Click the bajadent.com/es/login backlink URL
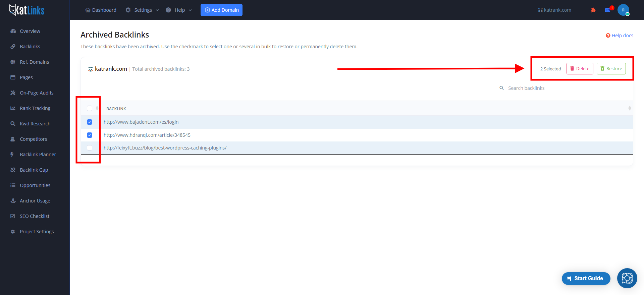 pos(141,122)
